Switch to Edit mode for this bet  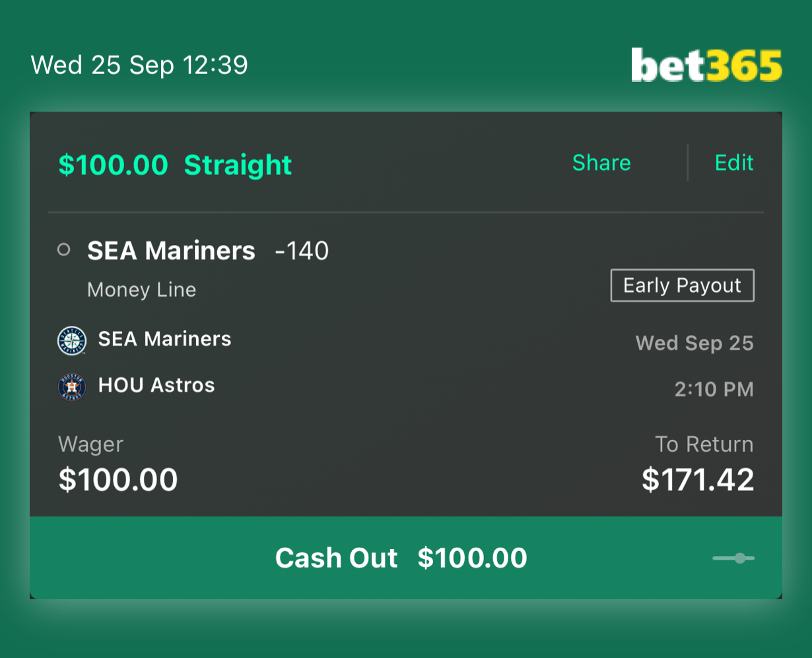(x=734, y=163)
